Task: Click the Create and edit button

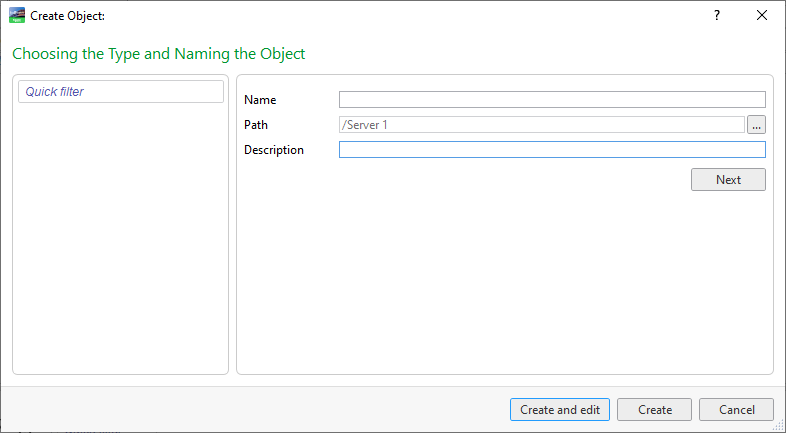Action: tap(560, 409)
